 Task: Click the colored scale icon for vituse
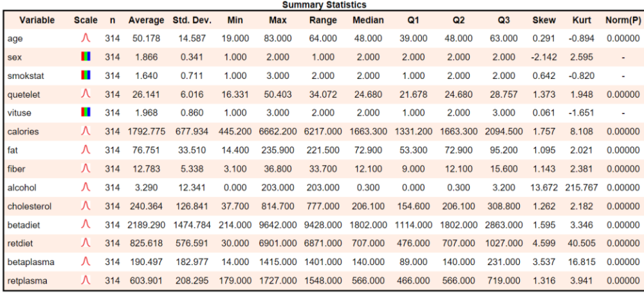(x=86, y=112)
